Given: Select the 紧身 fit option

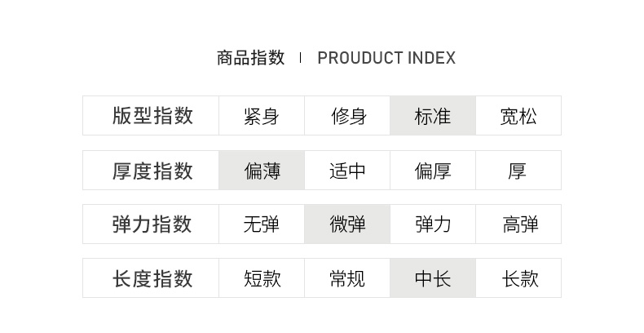Looking at the screenshot, I should click(x=261, y=116).
